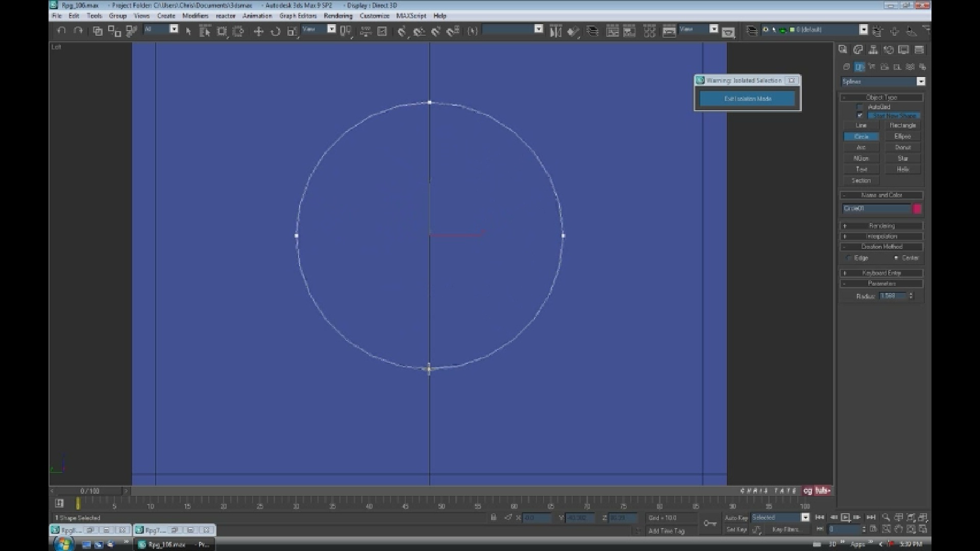The image size is (980, 551).
Task: Expand the Rendering rollout
Action: click(x=881, y=226)
